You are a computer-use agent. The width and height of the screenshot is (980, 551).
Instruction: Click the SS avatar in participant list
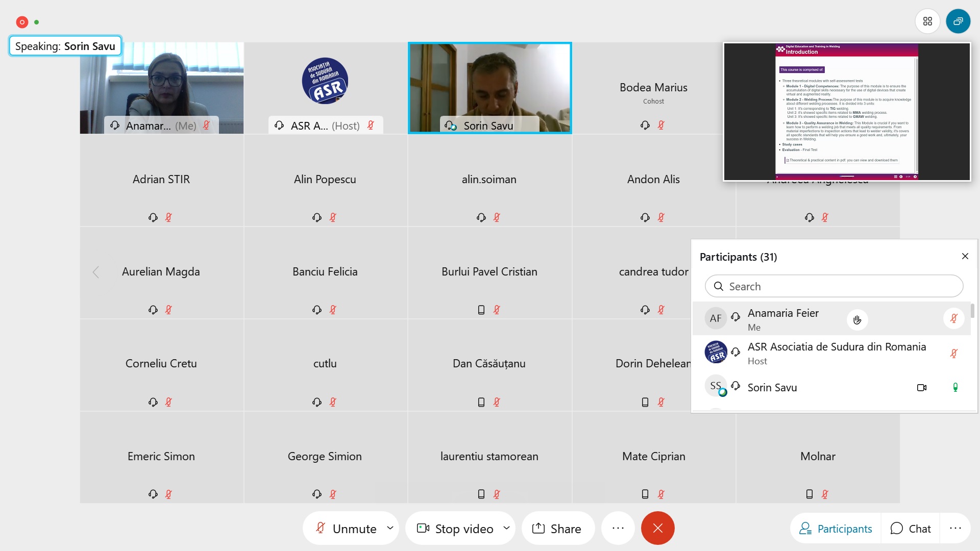click(x=716, y=386)
